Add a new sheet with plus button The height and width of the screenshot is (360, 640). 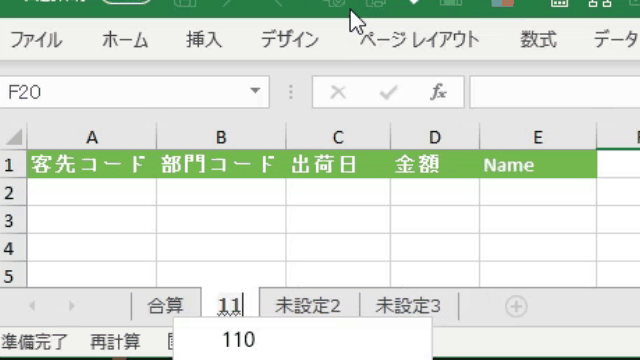516,306
